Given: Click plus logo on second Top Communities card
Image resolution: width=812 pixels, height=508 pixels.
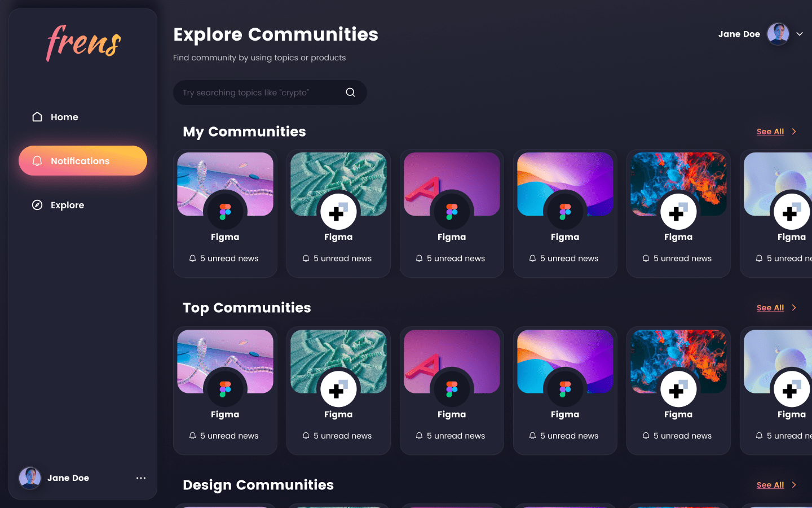Looking at the screenshot, I should pos(338,389).
